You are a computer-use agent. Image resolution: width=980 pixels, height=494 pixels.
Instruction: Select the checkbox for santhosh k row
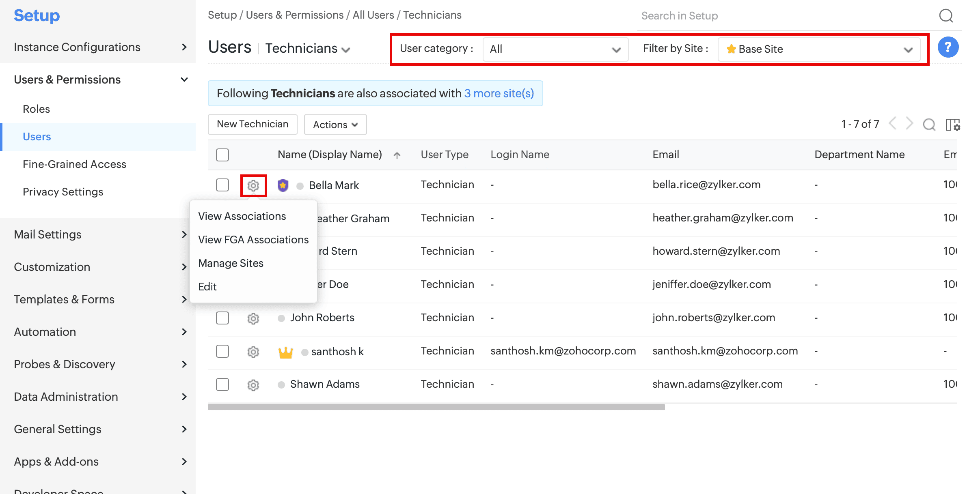[x=222, y=351]
